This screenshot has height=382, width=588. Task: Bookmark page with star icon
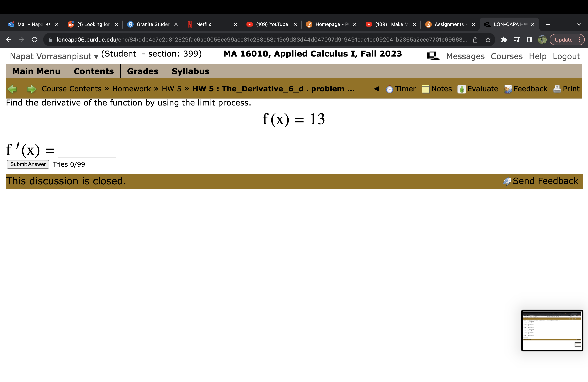[x=488, y=40]
